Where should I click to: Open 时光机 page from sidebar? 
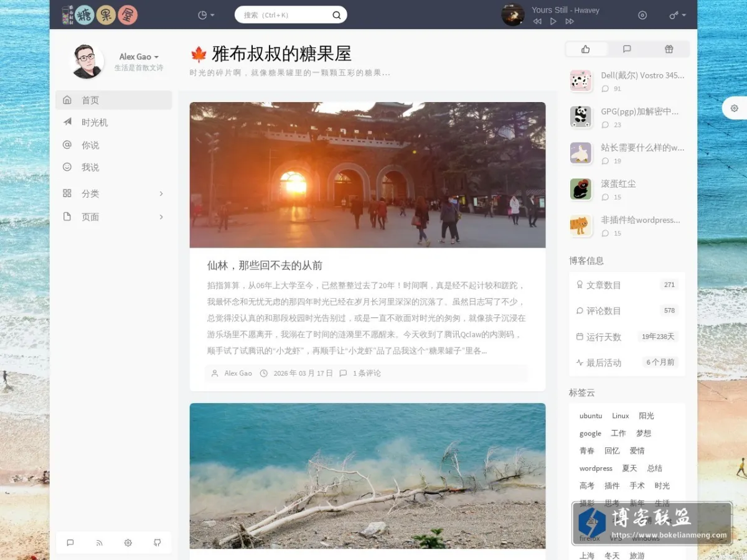[114, 123]
